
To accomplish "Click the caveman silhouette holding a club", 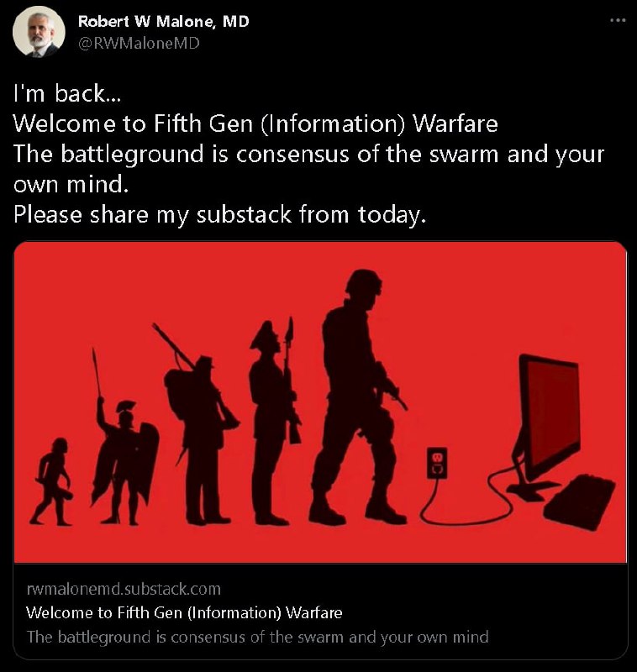I will pos(52,480).
